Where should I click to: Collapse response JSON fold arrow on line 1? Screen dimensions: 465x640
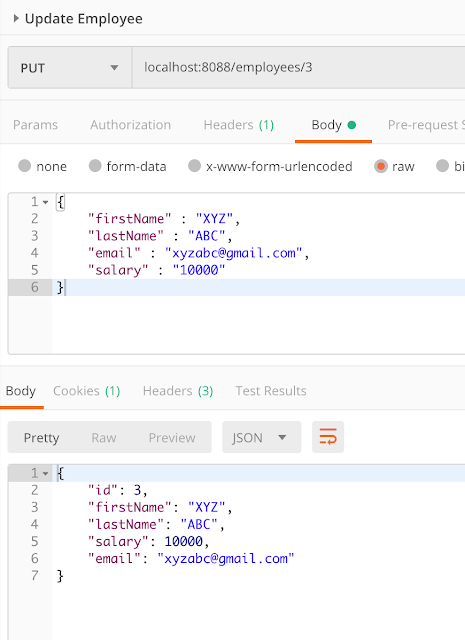click(x=45, y=473)
